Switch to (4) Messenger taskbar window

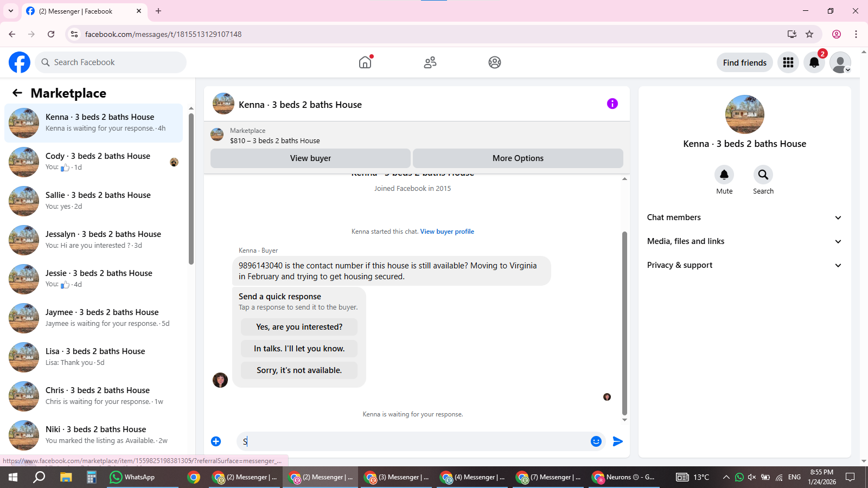pos(472,477)
